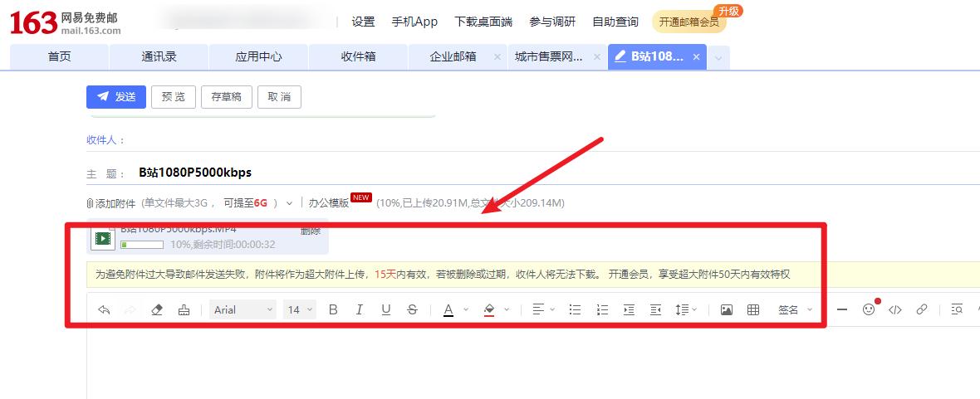Viewport: 980px width, 399px height.
Task: Click the eraser clear-formatting icon
Action: pyautogui.click(x=157, y=309)
